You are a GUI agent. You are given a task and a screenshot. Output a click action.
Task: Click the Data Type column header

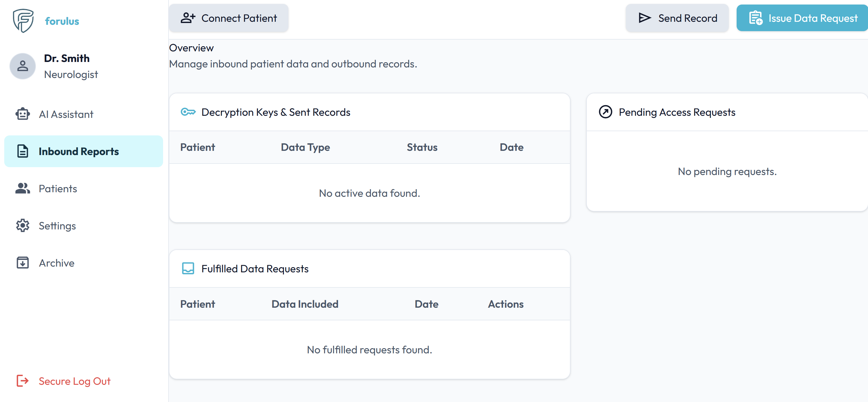[305, 147]
